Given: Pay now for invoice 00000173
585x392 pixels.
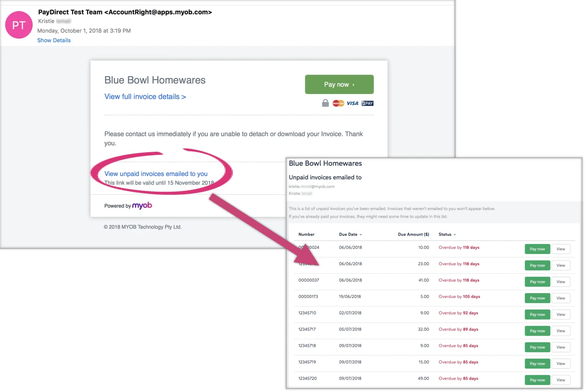Looking at the screenshot, I should [x=537, y=298].
